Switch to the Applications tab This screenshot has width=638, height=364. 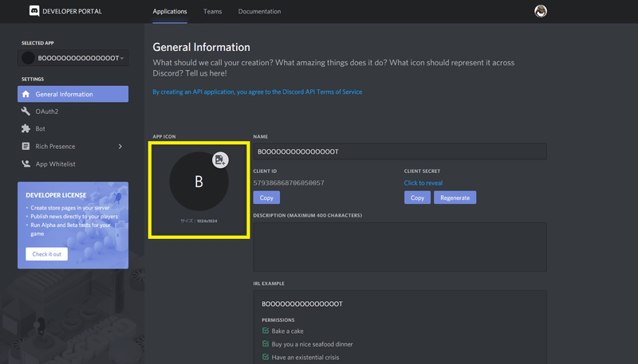tap(170, 11)
